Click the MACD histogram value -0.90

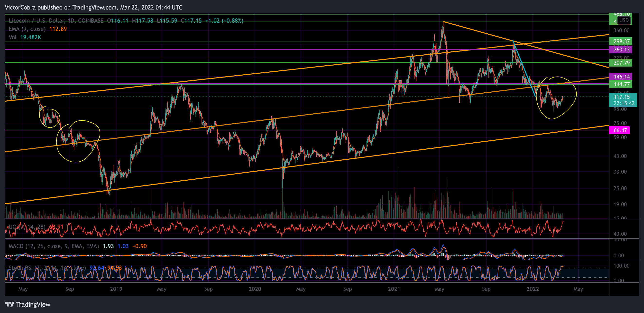[x=139, y=246]
